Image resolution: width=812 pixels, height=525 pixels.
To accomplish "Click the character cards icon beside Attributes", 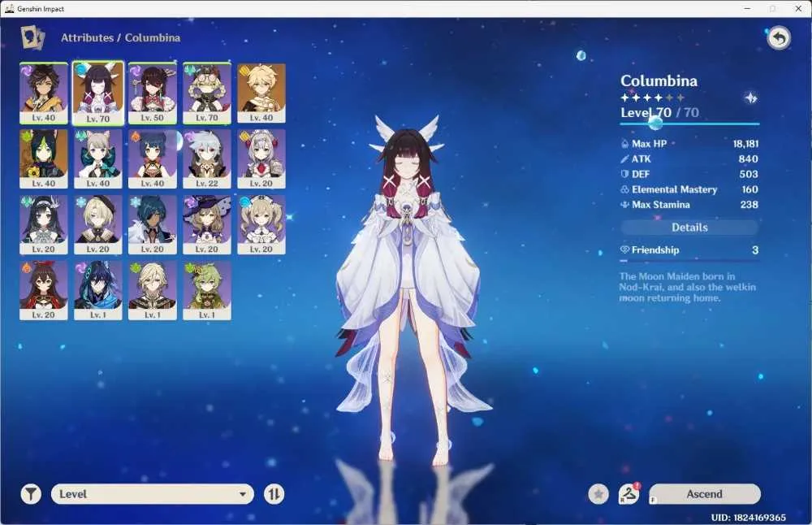I will coord(32,37).
